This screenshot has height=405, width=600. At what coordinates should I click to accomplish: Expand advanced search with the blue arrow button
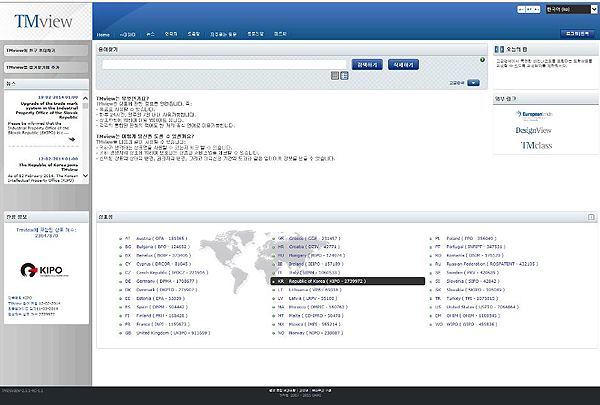473,83
